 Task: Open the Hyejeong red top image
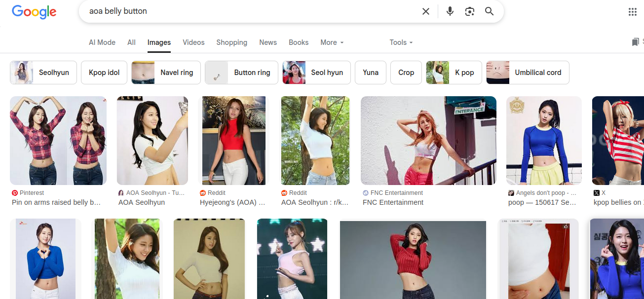coord(235,141)
